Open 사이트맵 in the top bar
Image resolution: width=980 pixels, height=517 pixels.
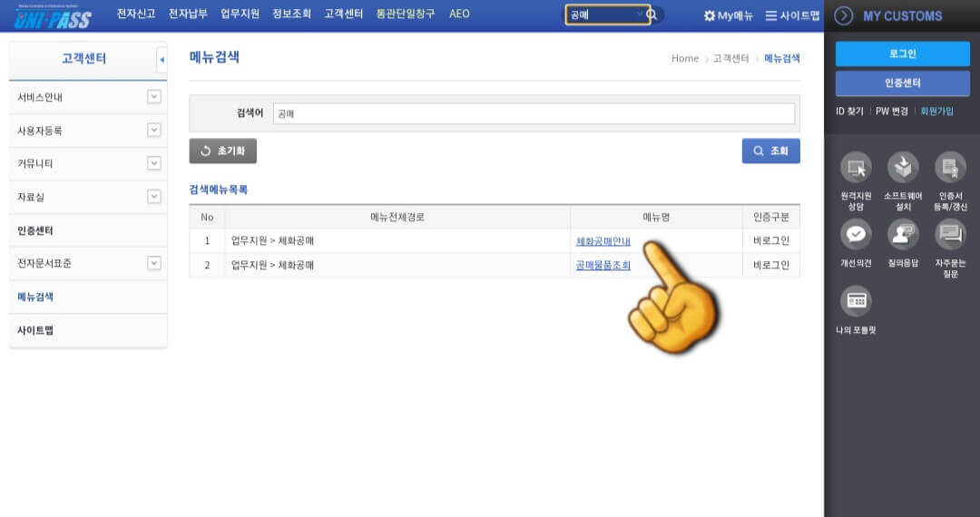(792, 15)
